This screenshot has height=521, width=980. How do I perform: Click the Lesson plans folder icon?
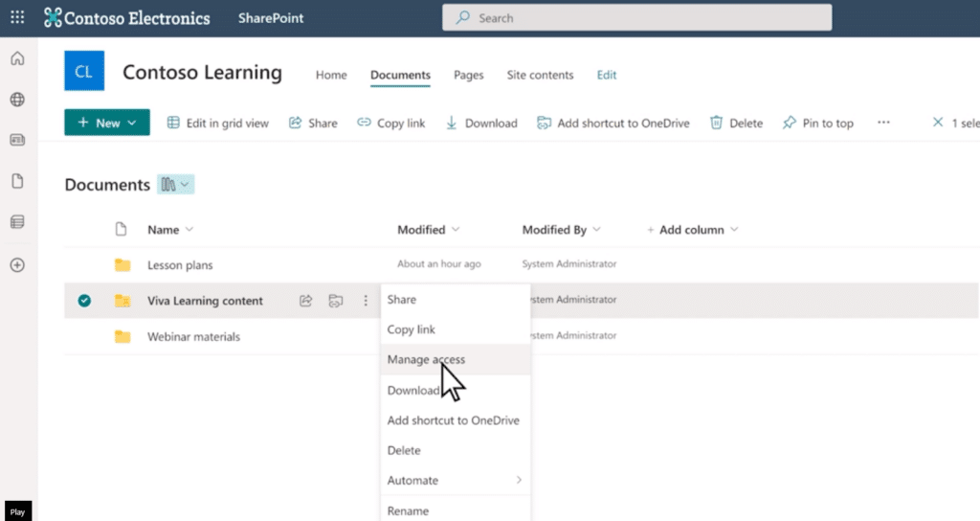[122, 264]
